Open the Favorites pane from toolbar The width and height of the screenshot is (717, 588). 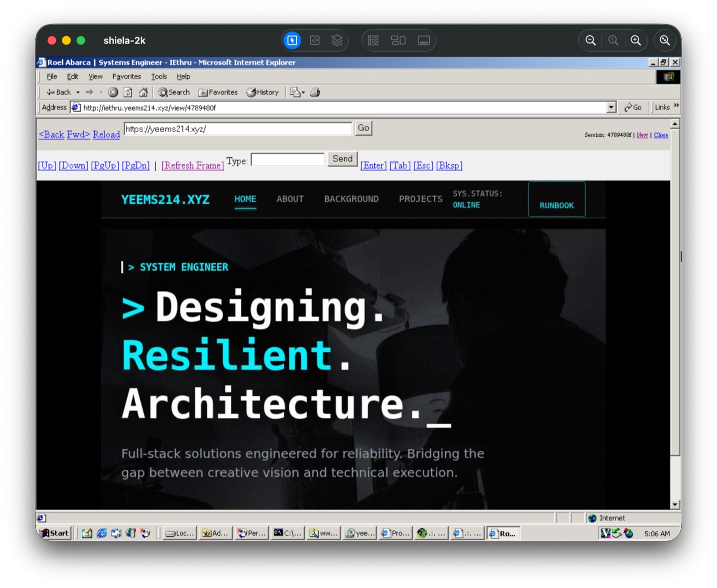pyautogui.click(x=218, y=92)
